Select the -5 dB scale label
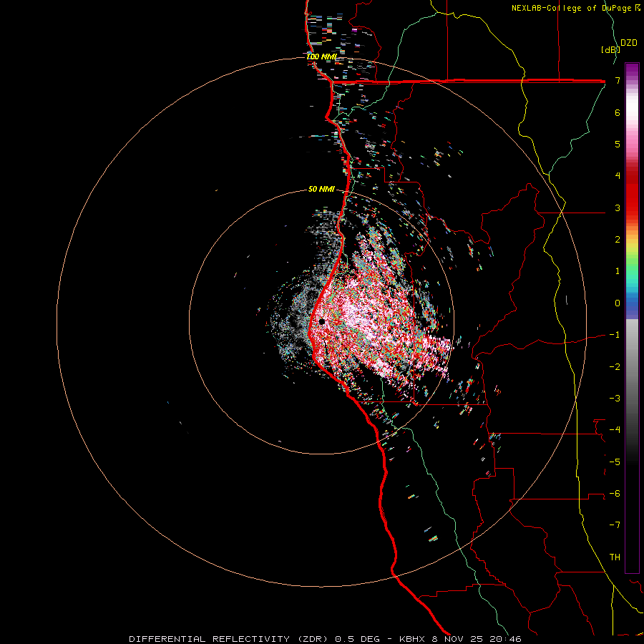Viewport: 644px width, 644px height. pyautogui.click(x=615, y=462)
